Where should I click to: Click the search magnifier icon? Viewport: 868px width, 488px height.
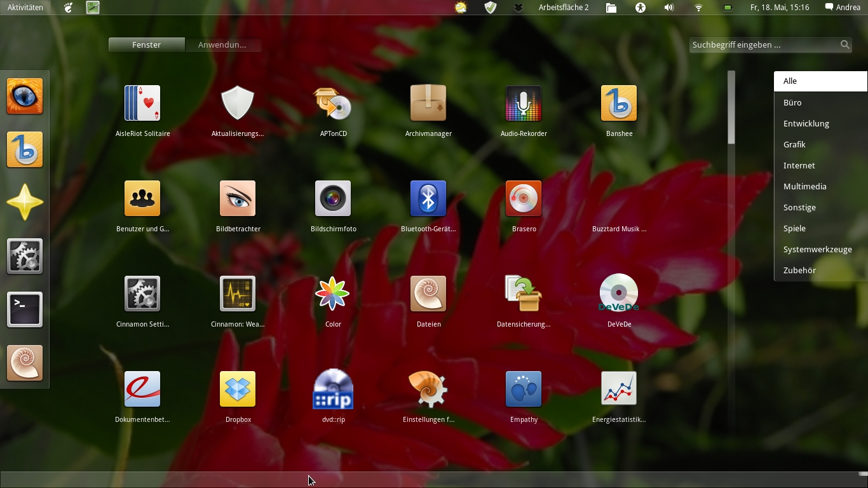tap(844, 44)
